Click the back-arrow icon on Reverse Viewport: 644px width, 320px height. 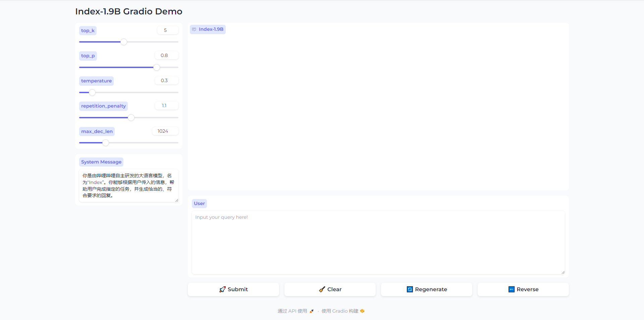512,289
